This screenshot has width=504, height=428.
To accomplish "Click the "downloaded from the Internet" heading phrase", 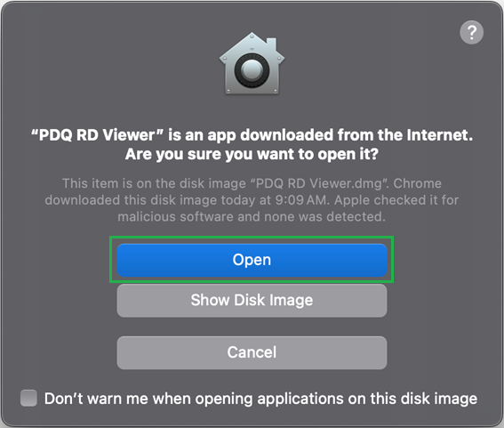I will coord(356,135).
